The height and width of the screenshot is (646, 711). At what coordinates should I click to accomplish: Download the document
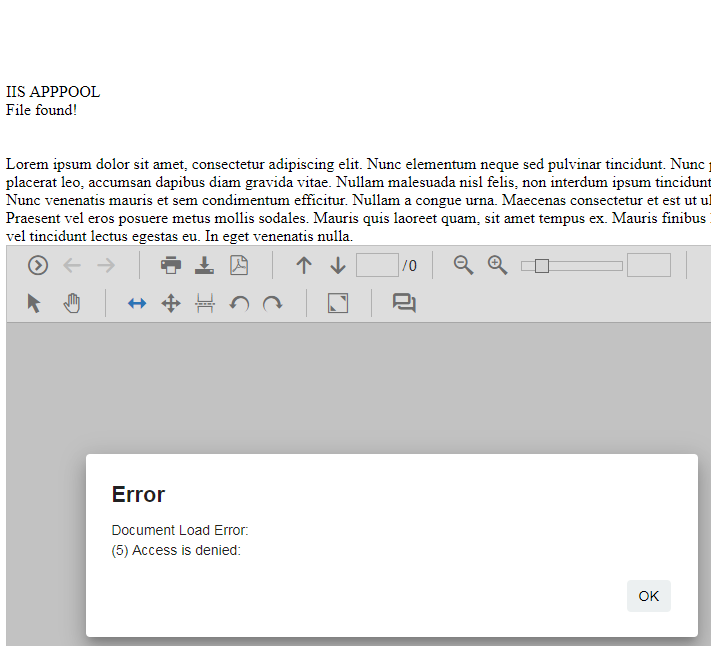[x=205, y=265]
